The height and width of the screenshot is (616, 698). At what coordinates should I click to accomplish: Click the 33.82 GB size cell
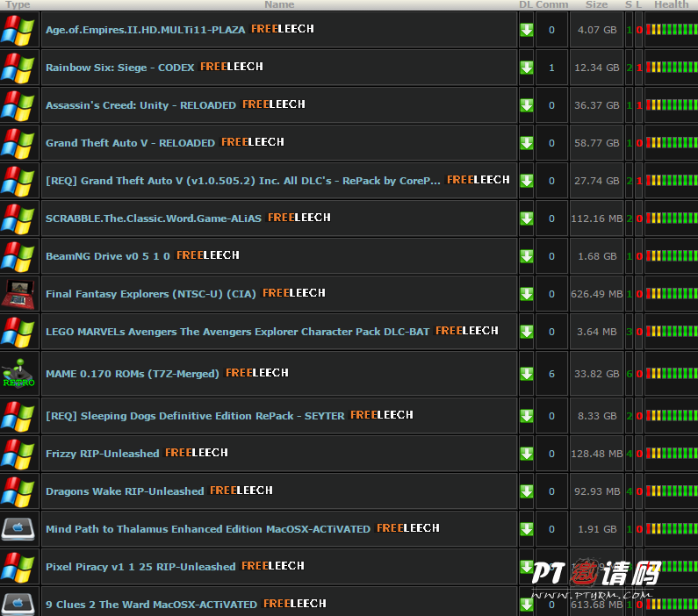click(x=596, y=374)
